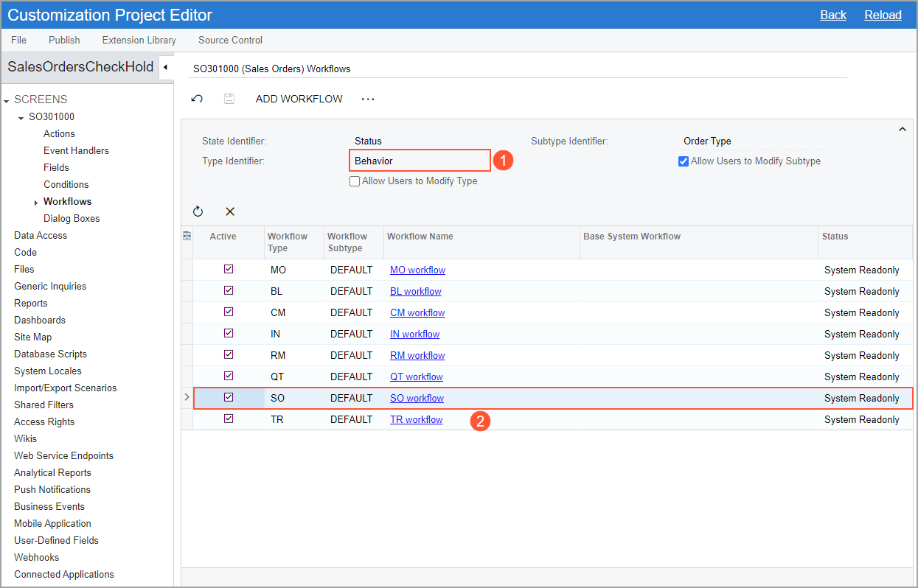Click the save disk icon

[229, 99]
